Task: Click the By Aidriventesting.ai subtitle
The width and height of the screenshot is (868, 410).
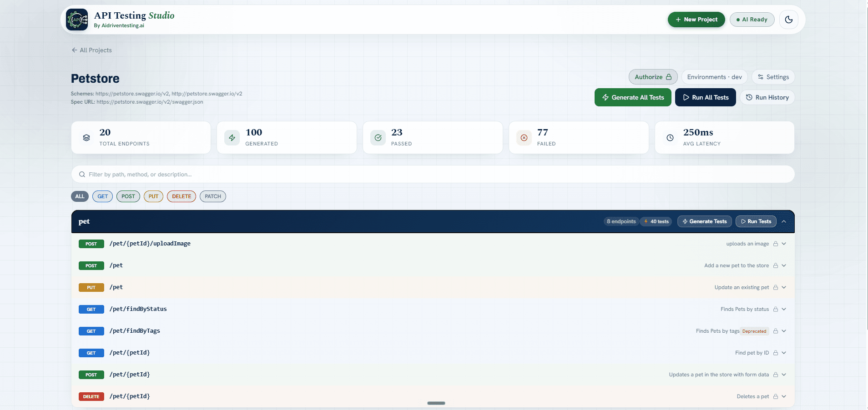Action: pyautogui.click(x=119, y=25)
